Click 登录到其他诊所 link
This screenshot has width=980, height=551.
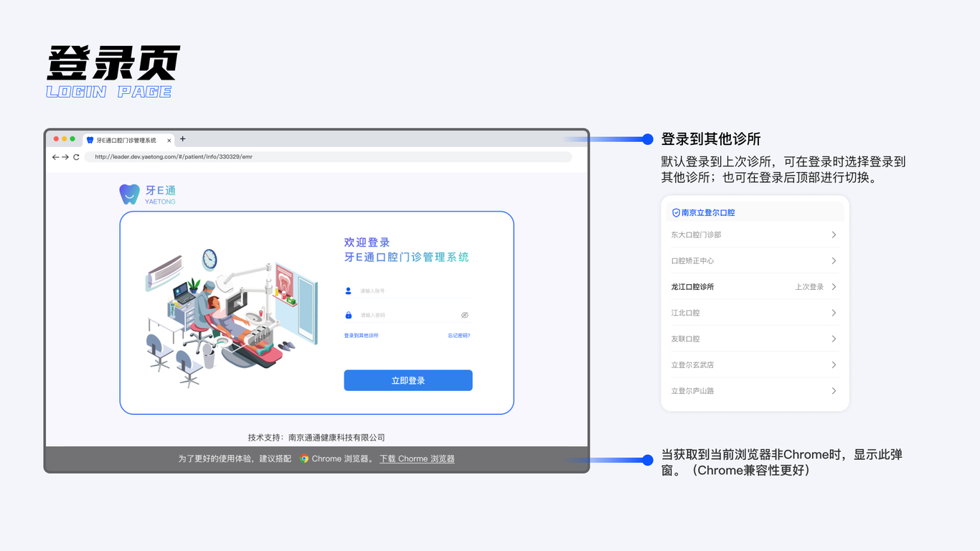coord(362,335)
